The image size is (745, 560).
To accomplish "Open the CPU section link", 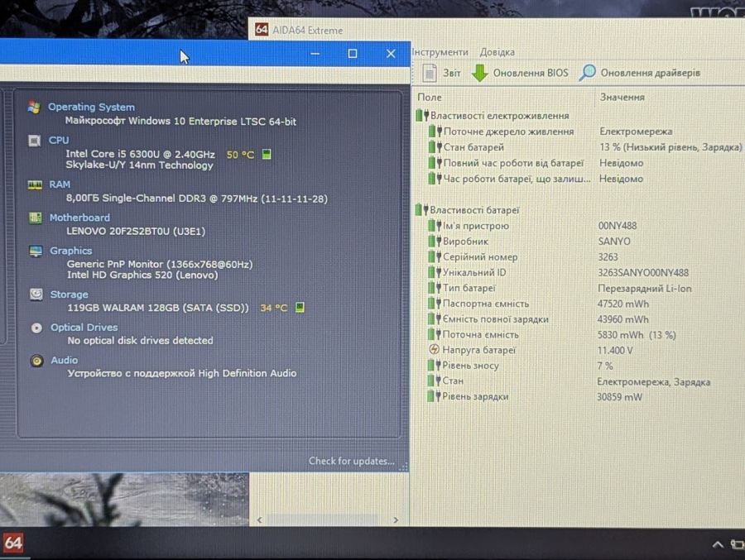I will tap(59, 140).
